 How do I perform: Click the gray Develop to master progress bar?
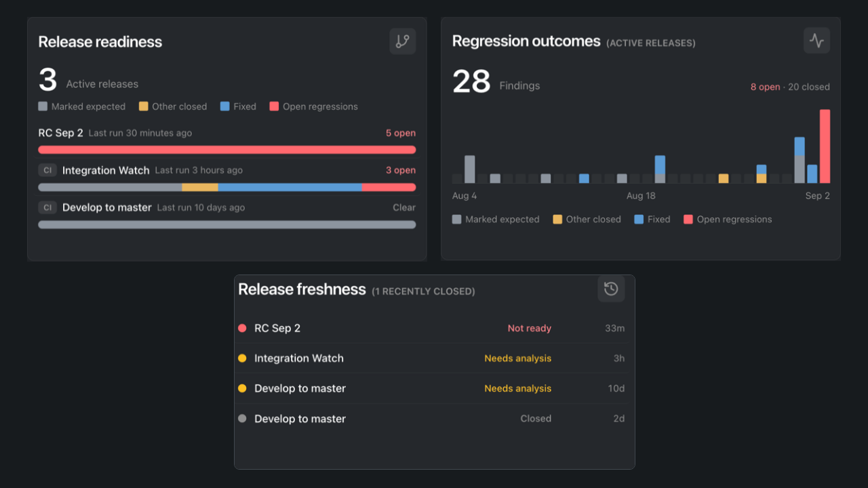(227, 224)
